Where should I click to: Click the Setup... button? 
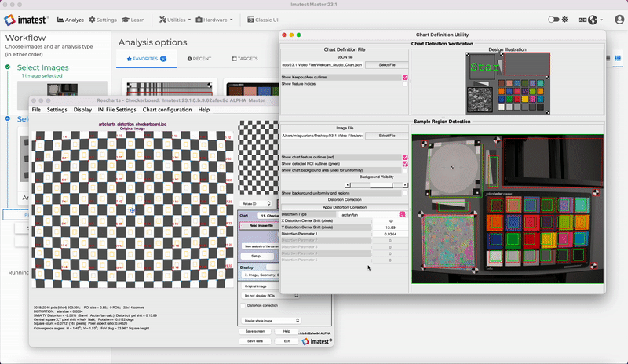tap(257, 256)
